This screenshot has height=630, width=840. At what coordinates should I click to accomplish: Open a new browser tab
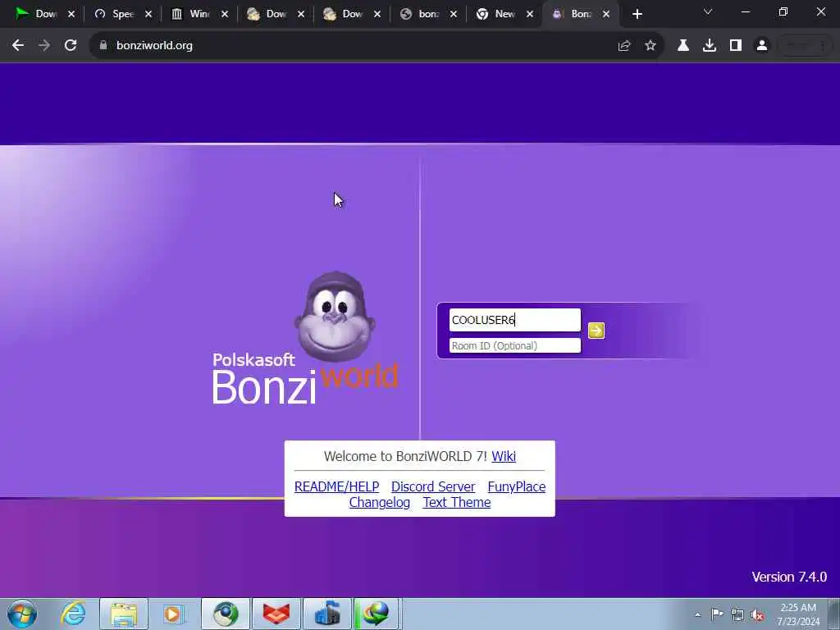tap(637, 15)
